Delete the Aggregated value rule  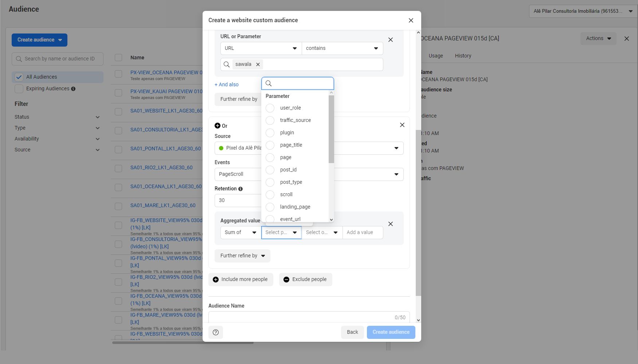pos(390,224)
